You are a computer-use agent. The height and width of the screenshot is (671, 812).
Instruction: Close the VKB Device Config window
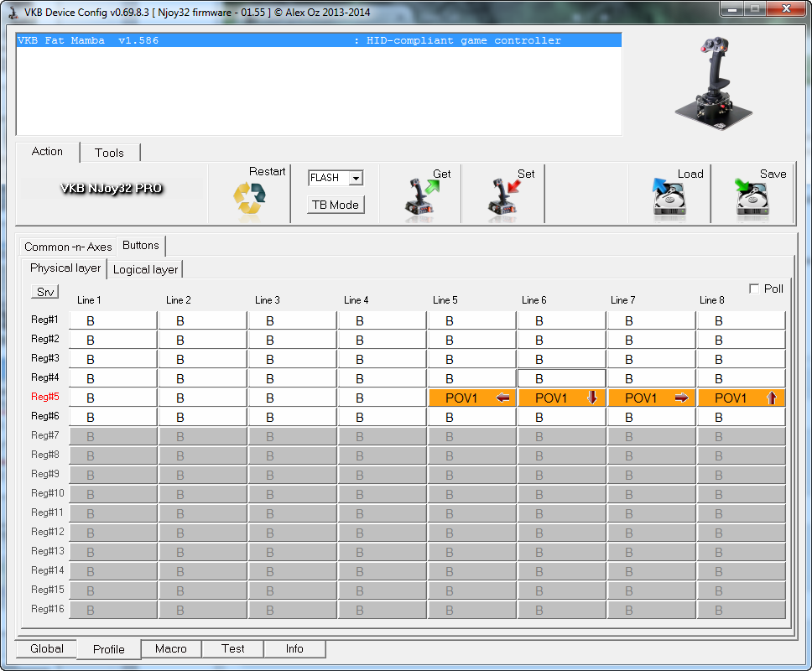[x=786, y=8]
